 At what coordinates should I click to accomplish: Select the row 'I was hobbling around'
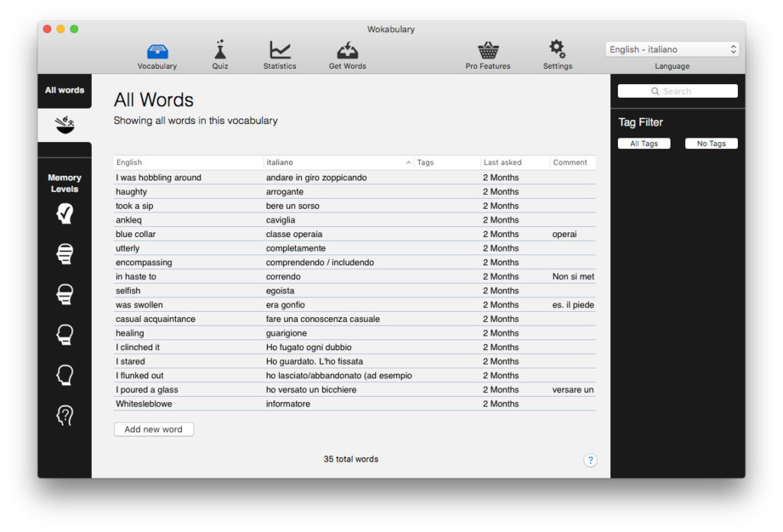point(355,177)
